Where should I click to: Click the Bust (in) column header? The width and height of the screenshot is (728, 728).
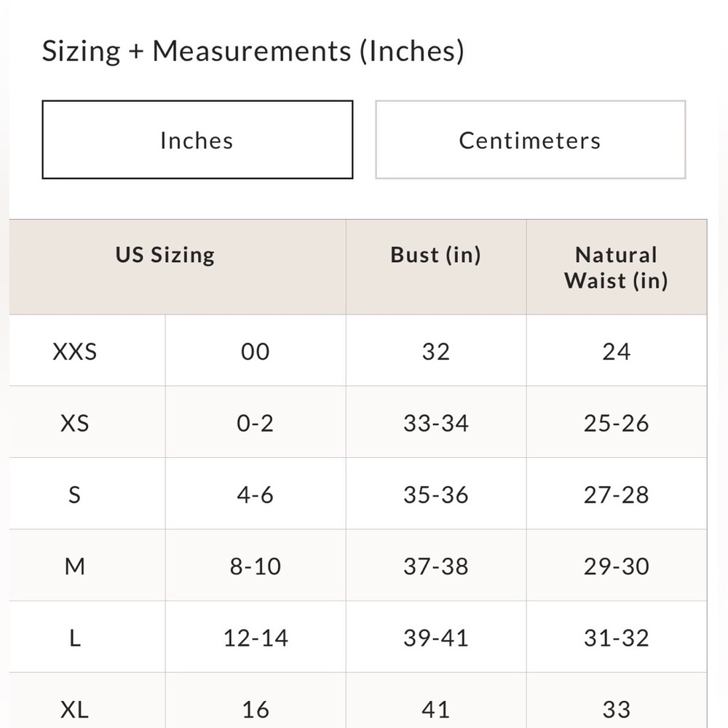click(x=436, y=267)
